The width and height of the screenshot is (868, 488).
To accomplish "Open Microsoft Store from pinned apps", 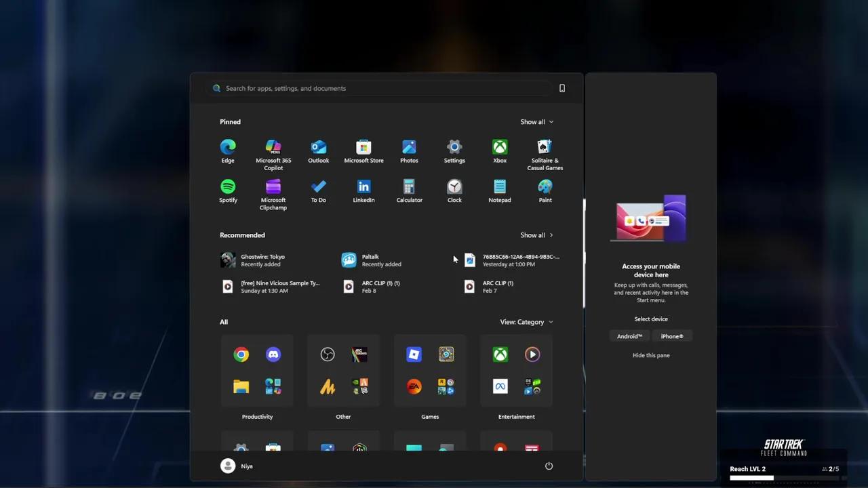I will [x=363, y=152].
